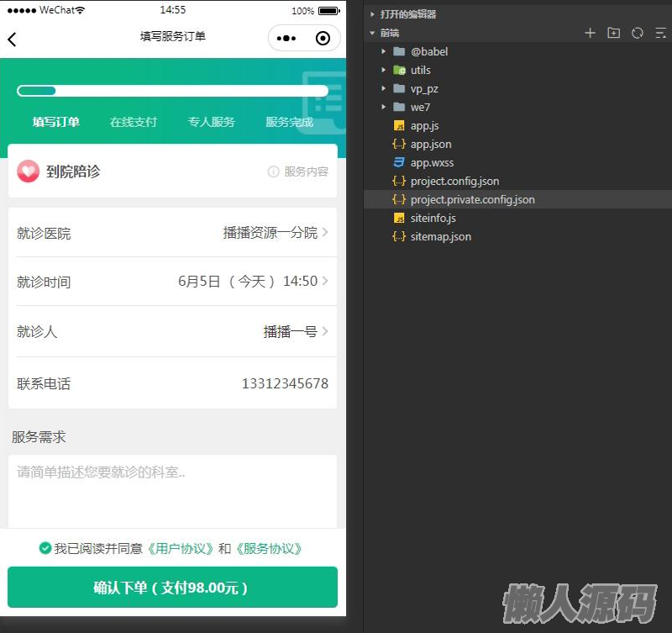Click the app.wxss stylesheet icon
This screenshot has height=633, width=672.
click(x=399, y=162)
